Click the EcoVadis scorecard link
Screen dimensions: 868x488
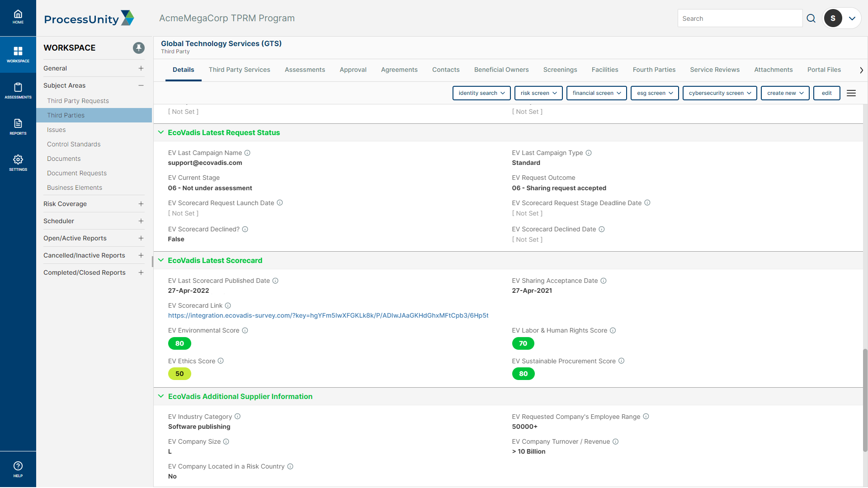pyautogui.click(x=328, y=314)
